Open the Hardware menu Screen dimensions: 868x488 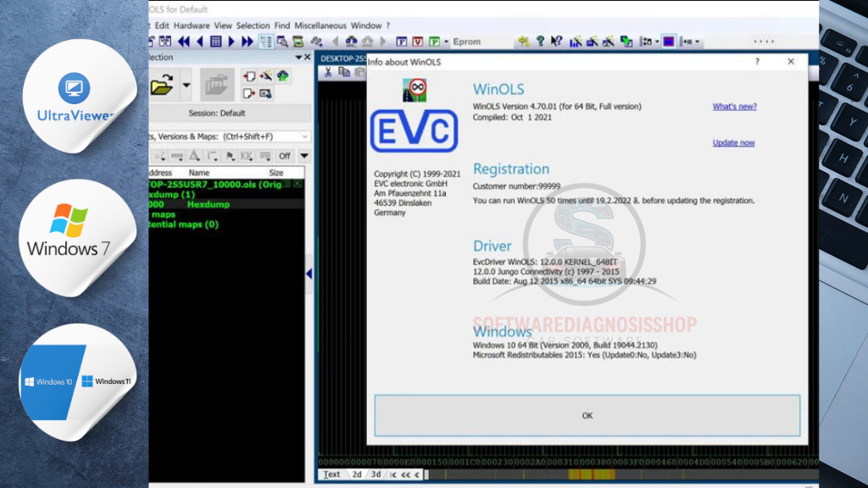[192, 25]
